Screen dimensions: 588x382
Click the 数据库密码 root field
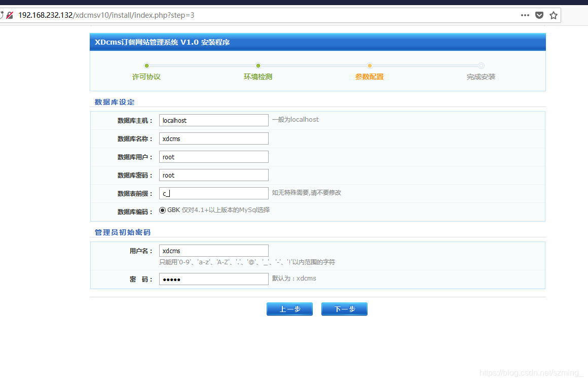[214, 175]
